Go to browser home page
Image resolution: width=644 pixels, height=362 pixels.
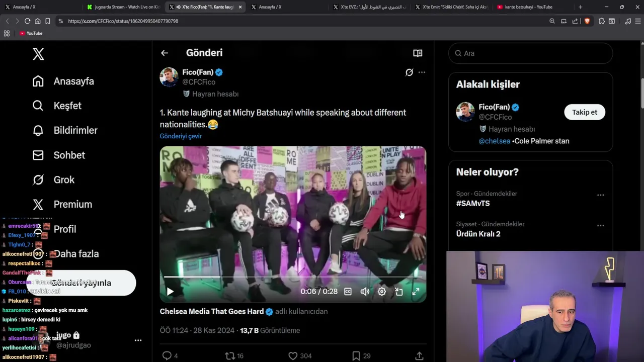[37, 21]
